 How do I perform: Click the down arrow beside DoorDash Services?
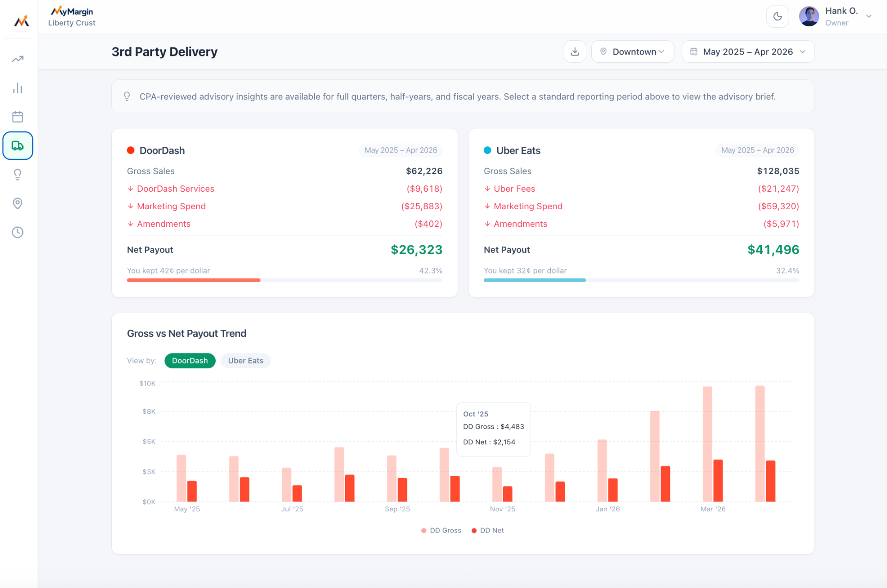[x=131, y=188]
